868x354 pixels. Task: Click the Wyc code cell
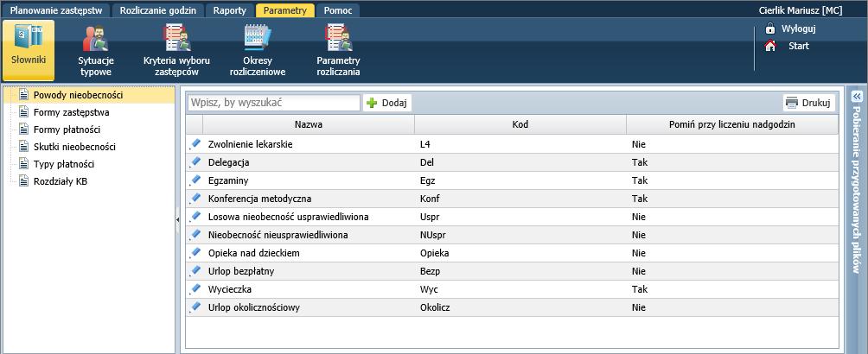520,289
